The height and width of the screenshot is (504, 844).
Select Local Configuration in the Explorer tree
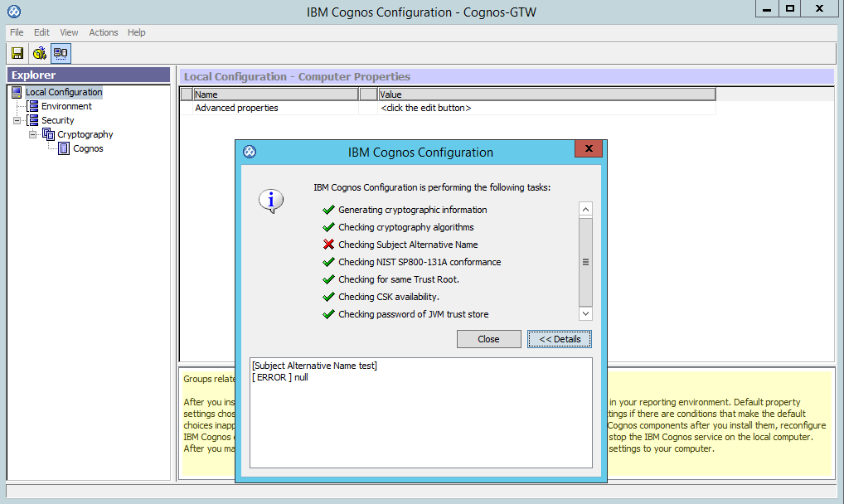64,92
